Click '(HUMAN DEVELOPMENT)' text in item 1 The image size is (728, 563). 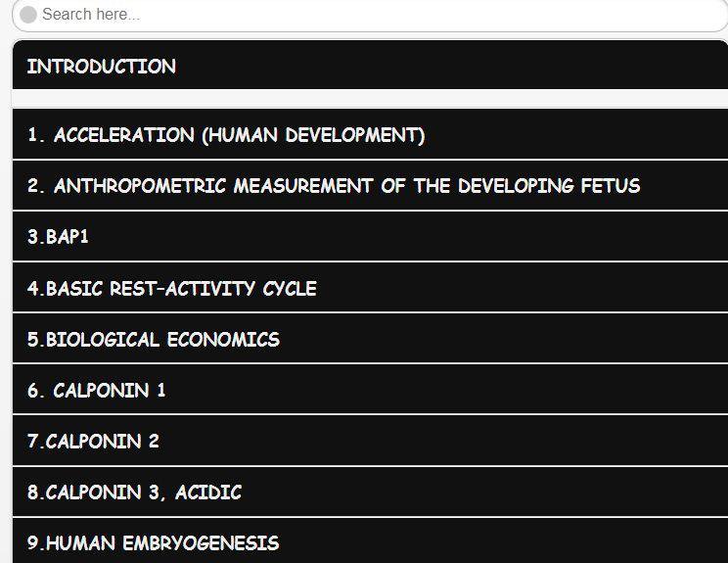point(313,135)
